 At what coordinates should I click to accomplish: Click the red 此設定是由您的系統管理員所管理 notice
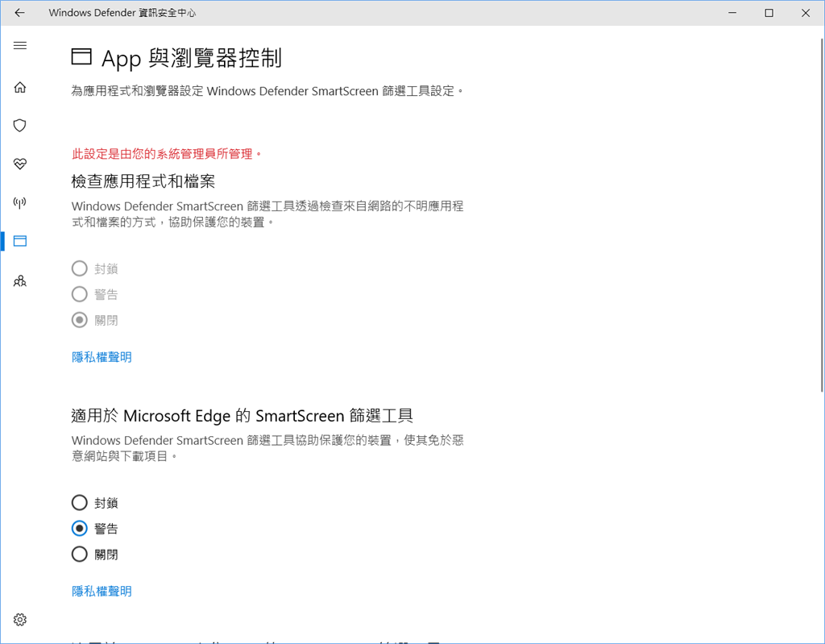(x=167, y=154)
